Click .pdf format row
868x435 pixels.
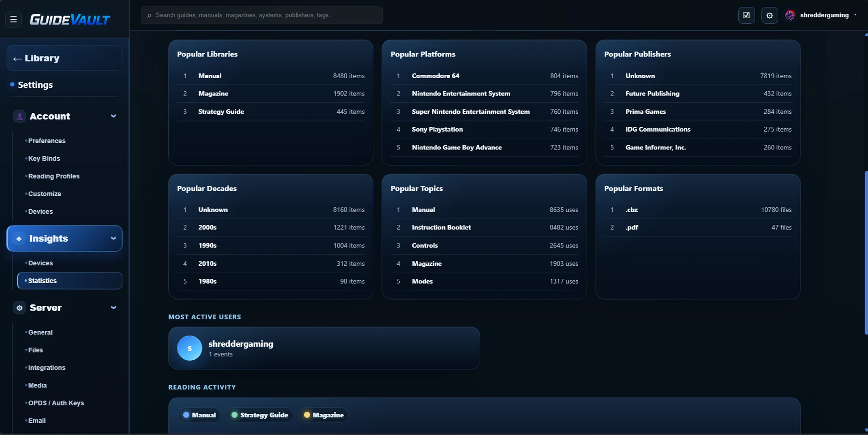[x=698, y=228]
